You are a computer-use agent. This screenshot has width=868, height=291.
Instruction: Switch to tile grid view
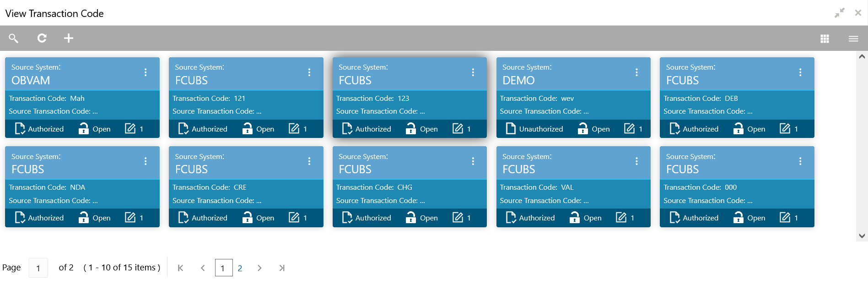point(825,38)
